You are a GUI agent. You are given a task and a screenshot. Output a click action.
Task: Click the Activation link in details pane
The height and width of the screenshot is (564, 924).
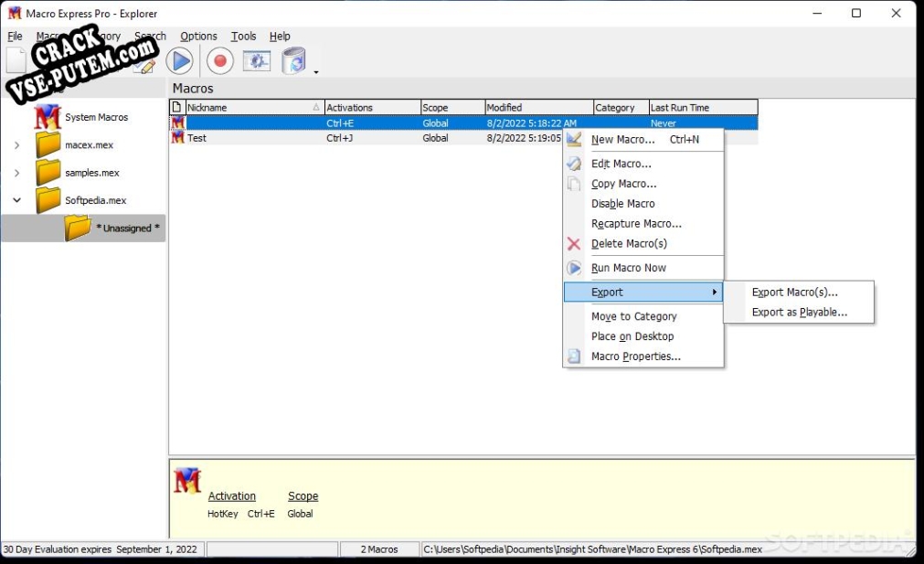click(x=231, y=496)
